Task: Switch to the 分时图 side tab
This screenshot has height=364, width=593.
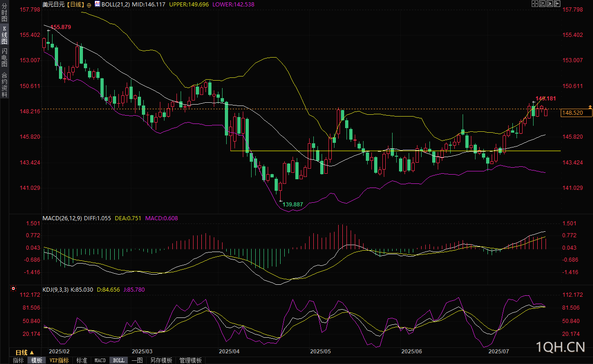Action: (4, 13)
